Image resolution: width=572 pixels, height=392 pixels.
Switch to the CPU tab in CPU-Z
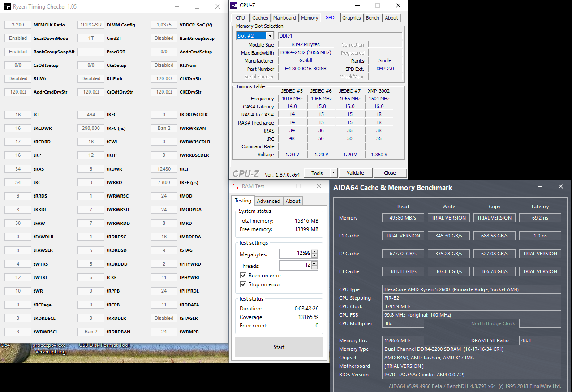pyautogui.click(x=240, y=18)
